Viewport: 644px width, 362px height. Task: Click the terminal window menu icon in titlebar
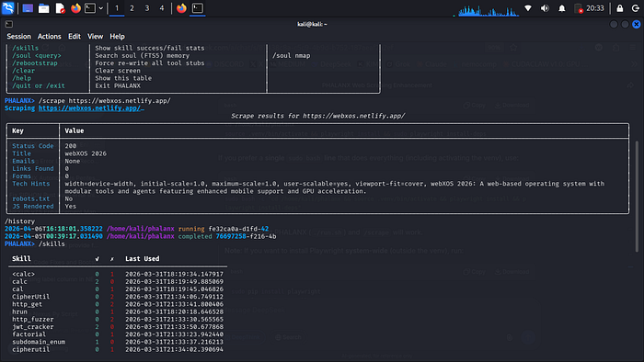(x=9, y=24)
